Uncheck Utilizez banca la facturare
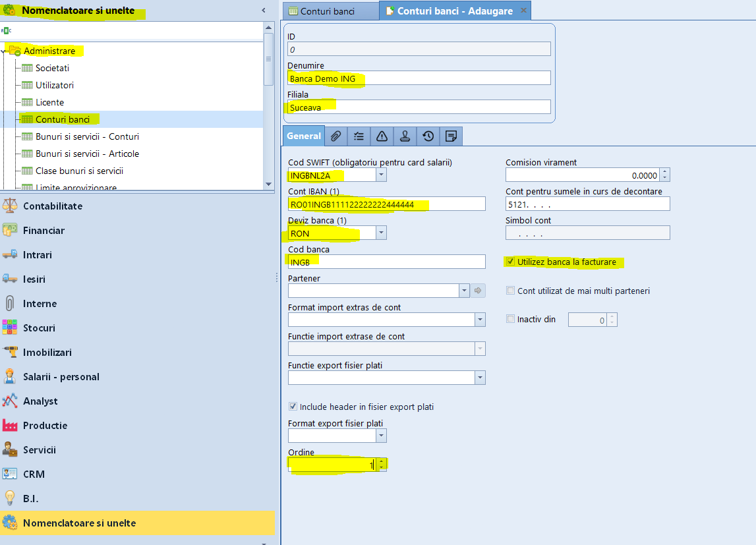 tap(510, 262)
